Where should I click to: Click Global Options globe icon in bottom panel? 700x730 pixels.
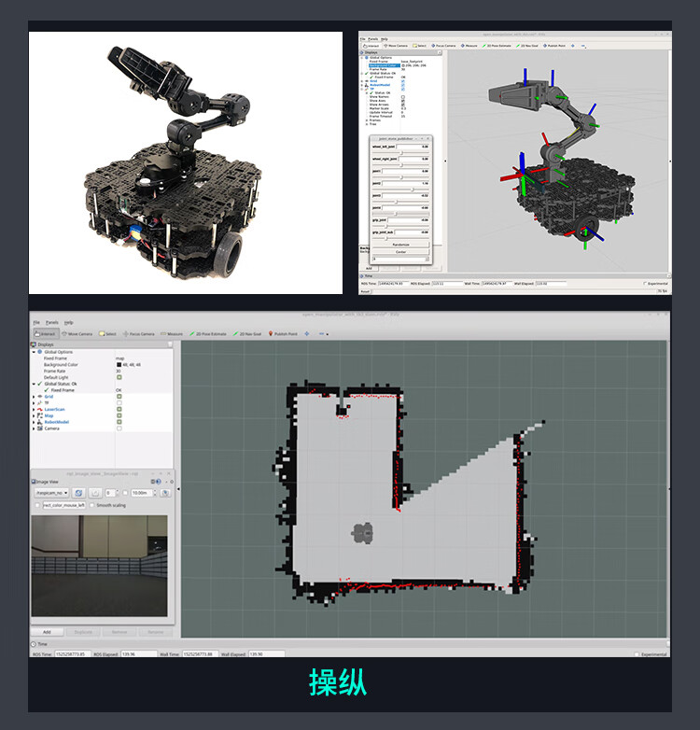pos(40,352)
